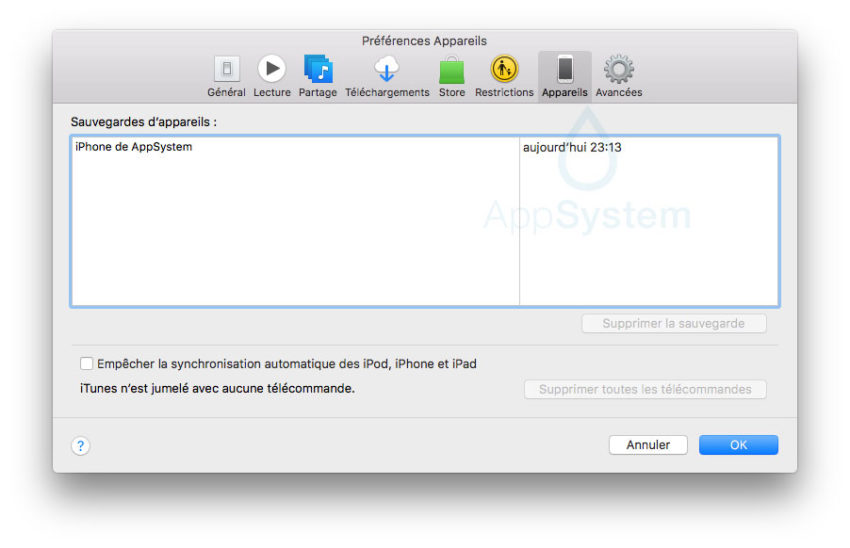The width and height of the screenshot is (850, 548).
Task: Select the yellow Restrictions parental icon
Action: coord(504,69)
